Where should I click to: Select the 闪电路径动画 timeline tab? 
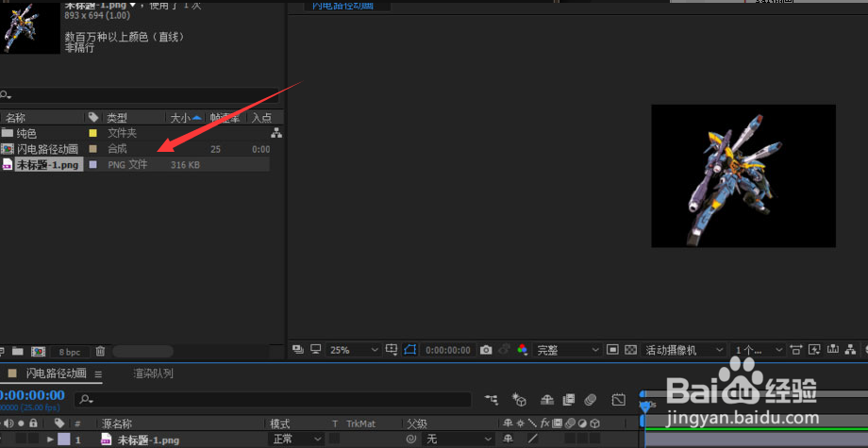pos(57,373)
